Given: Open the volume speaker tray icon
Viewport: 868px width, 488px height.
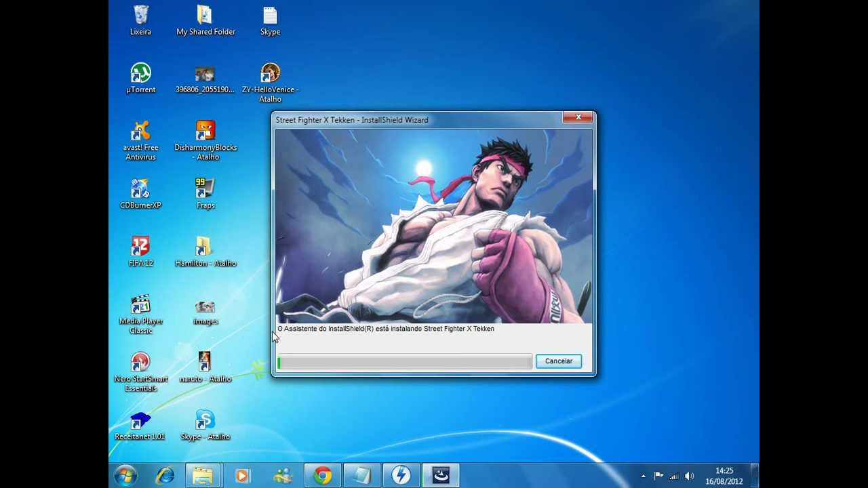Looking at the screenshot, I should click(690, 476).
